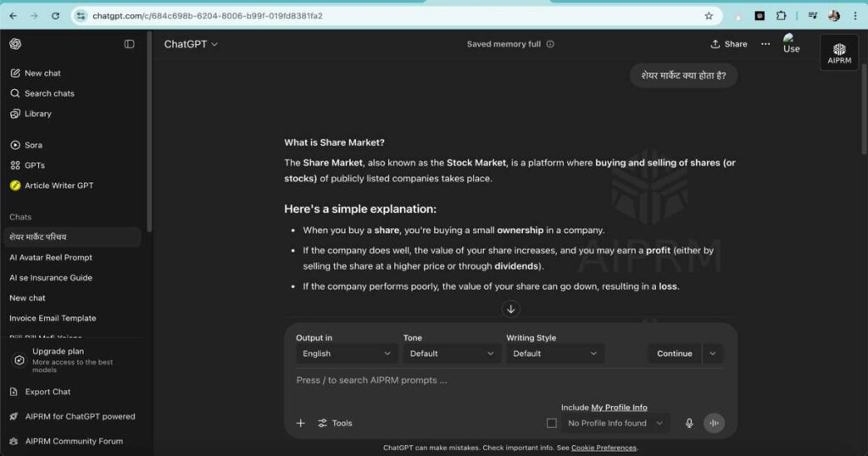Select the शेयर मार्केट परिचय chat

72,236
